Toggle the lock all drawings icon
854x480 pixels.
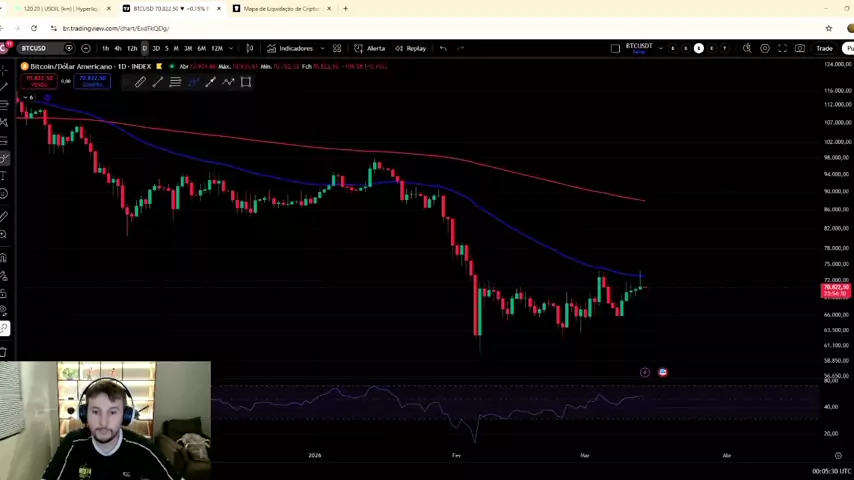pos(4,293)
